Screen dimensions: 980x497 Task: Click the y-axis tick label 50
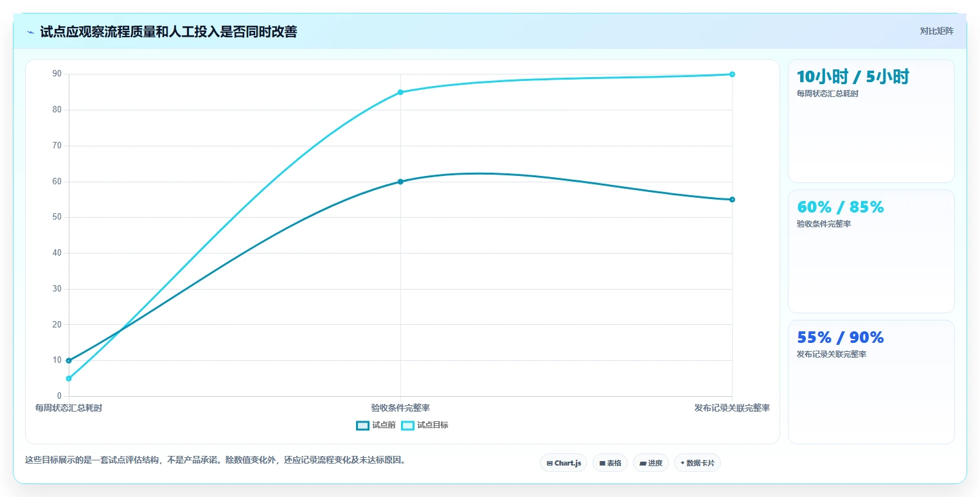(57, 217)
